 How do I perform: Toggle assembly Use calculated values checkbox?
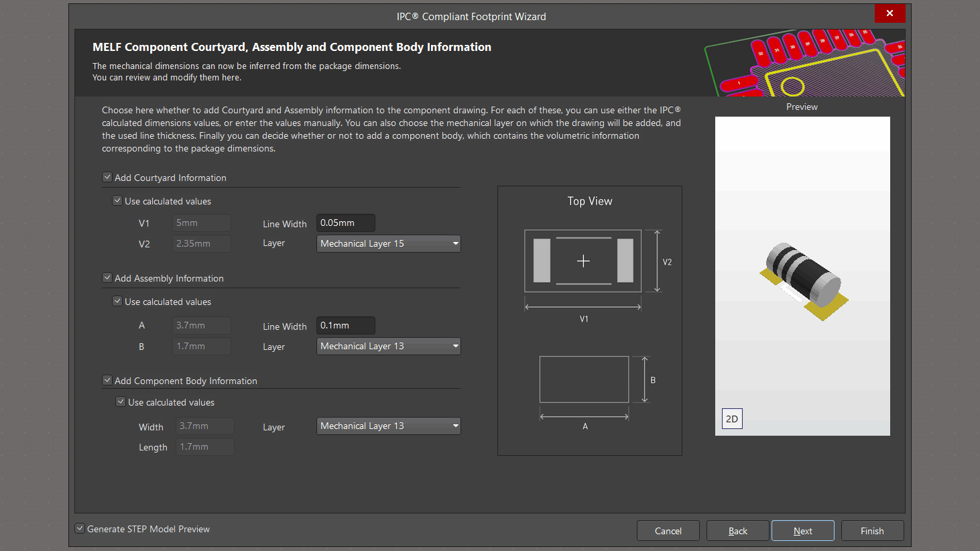[117, 302]
